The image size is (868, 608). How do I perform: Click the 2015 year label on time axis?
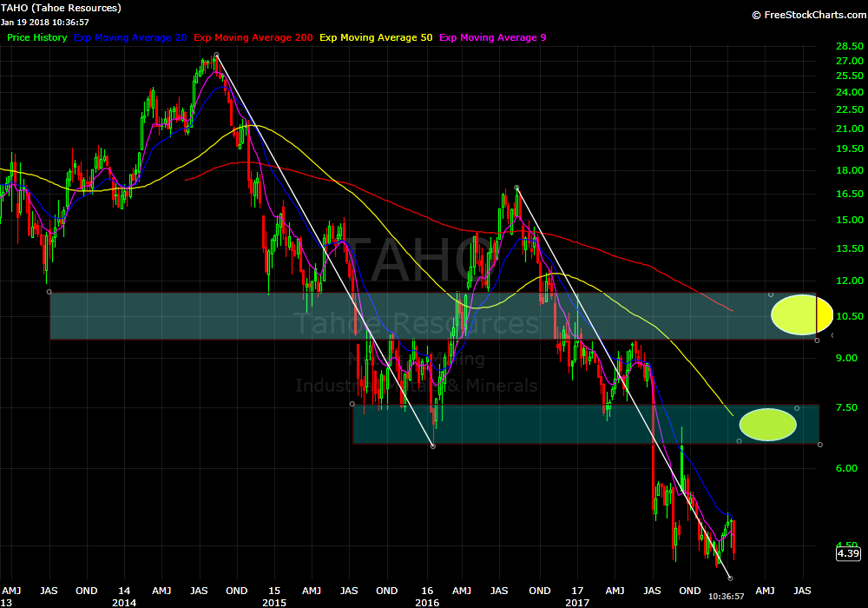tap(274, 603)
